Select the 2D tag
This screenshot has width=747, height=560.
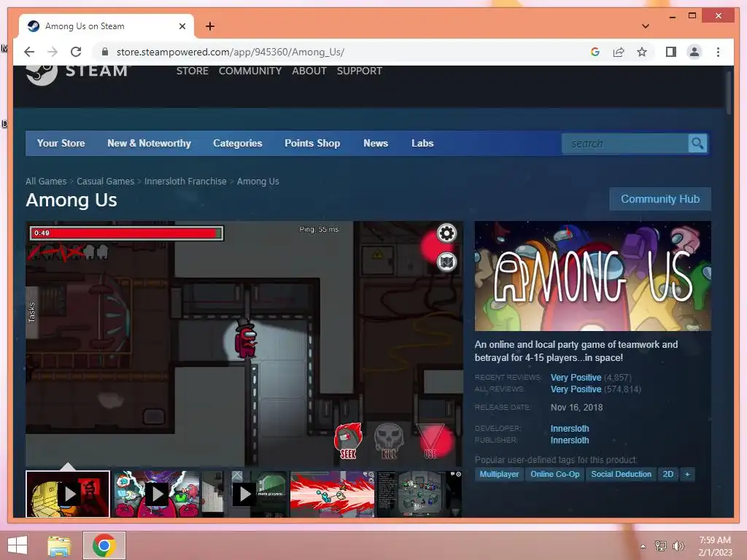click(x=668, y=474)
